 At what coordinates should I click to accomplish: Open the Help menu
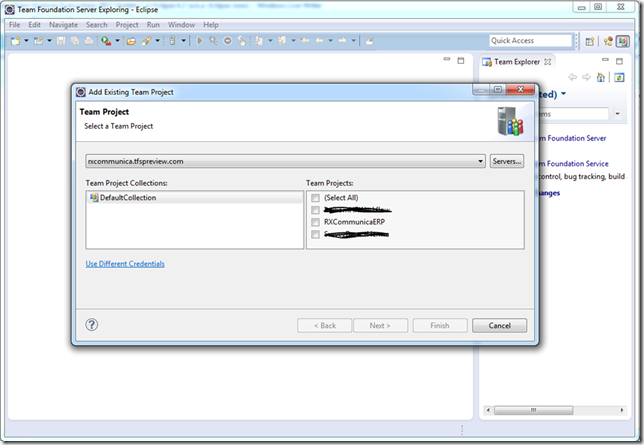coord(211,25)
